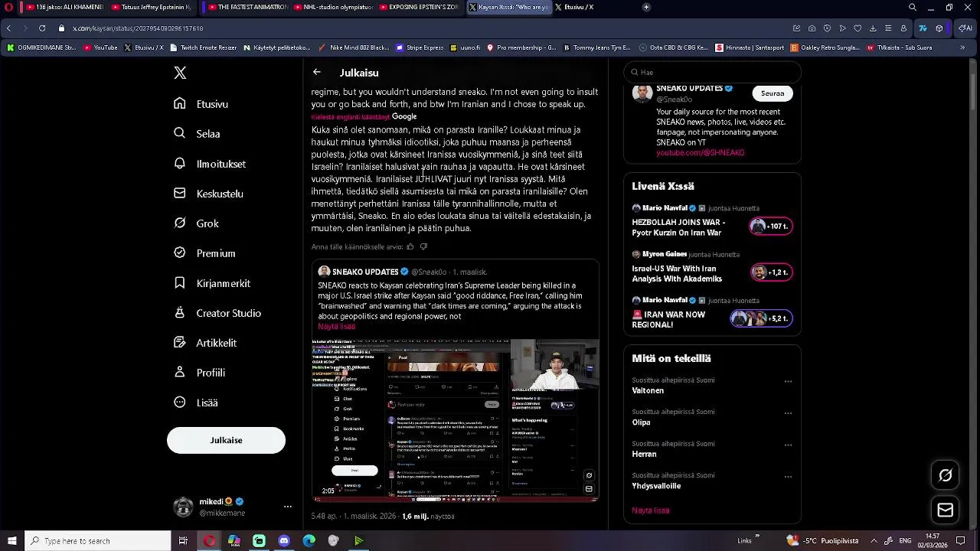This screenshot has height=551, width=980.
Task: Open the Windows Start menu
Action: (11, 541)
